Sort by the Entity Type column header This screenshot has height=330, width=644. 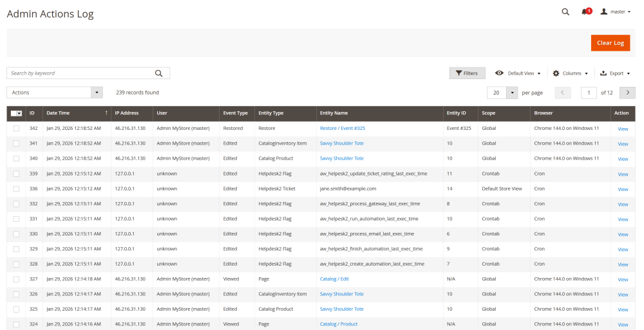[x=285, y=113]
